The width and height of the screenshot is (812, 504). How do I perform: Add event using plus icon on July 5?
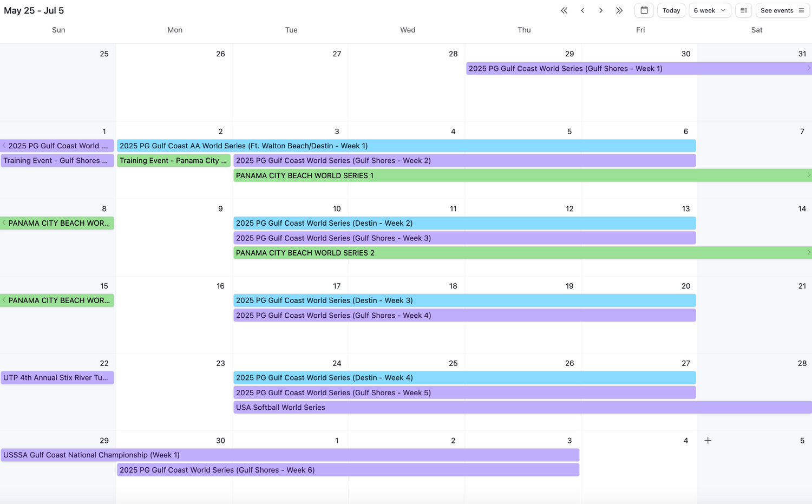pos(708,441)
